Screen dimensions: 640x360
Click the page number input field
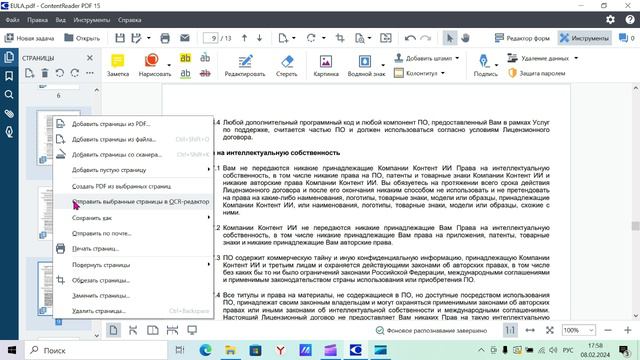click(x=210, y=38)
